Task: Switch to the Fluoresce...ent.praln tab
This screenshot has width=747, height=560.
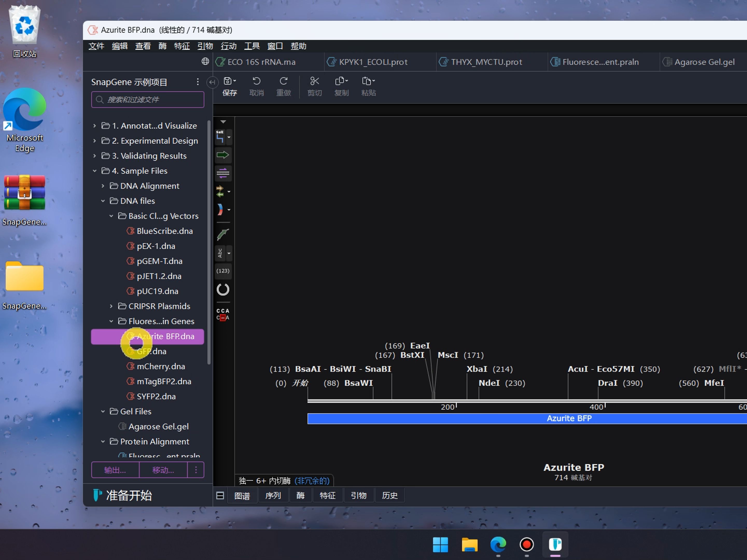Action: pyautogui.click(x=603, y=62)
